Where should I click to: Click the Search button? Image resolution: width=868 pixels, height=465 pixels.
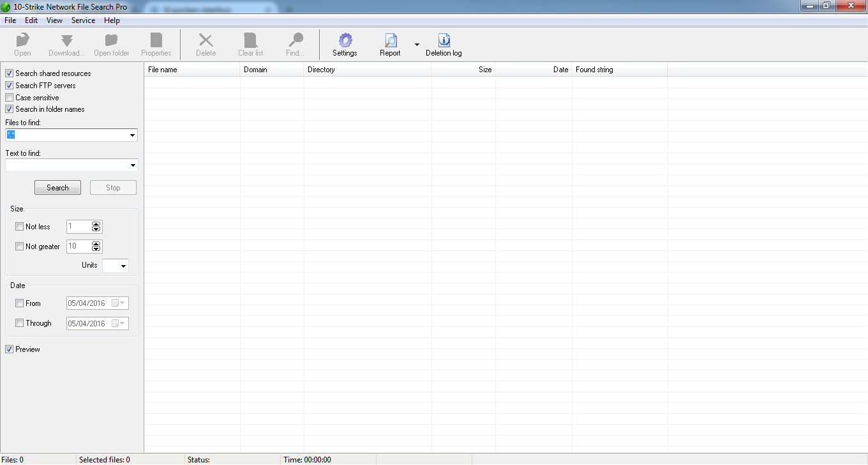point(57,188)
